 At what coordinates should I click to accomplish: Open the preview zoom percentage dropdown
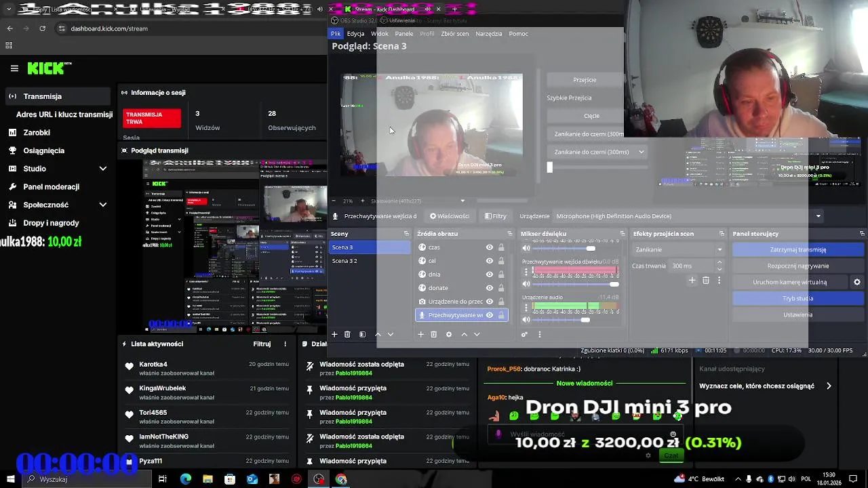pos(462,201)
